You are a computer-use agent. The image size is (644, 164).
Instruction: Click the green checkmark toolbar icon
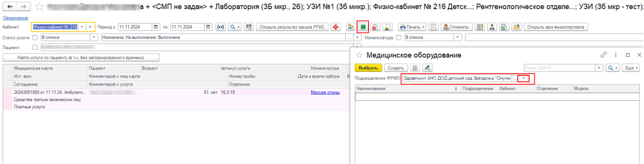pyautogui.click(x=363, y=27)
